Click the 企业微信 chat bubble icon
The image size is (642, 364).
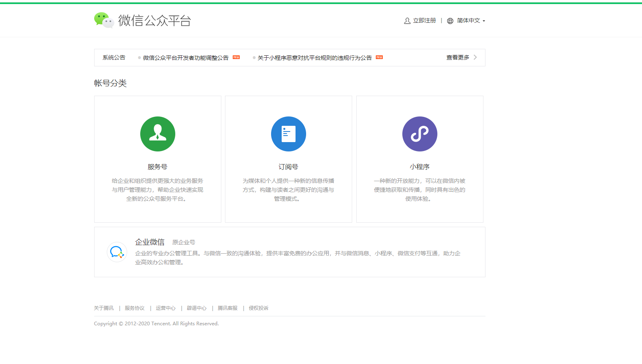click(x=117, y=252)
